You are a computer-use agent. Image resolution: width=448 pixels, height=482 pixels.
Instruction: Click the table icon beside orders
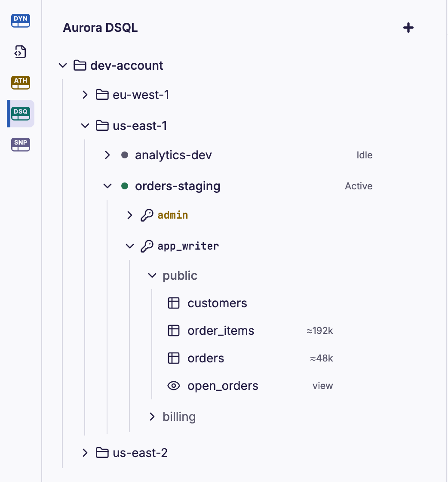coord(174,358)
